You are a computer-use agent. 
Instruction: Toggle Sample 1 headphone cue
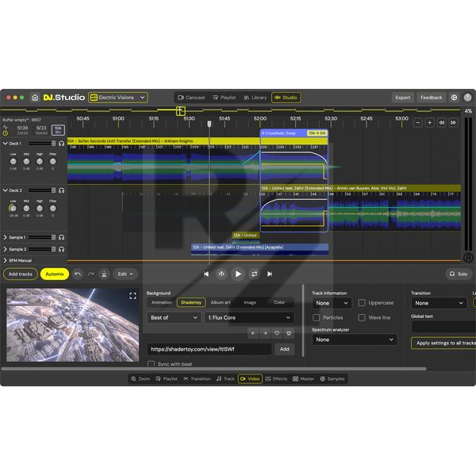pos(62,237)
